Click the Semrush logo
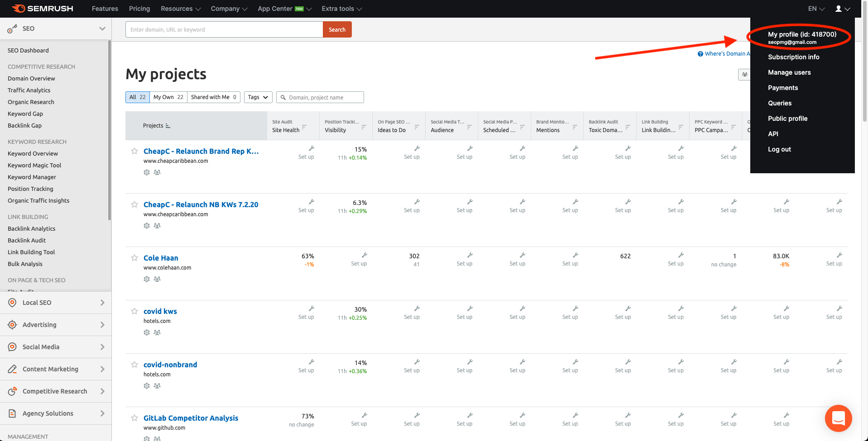This screenshot has height=441, width=868. coord(42,9)
